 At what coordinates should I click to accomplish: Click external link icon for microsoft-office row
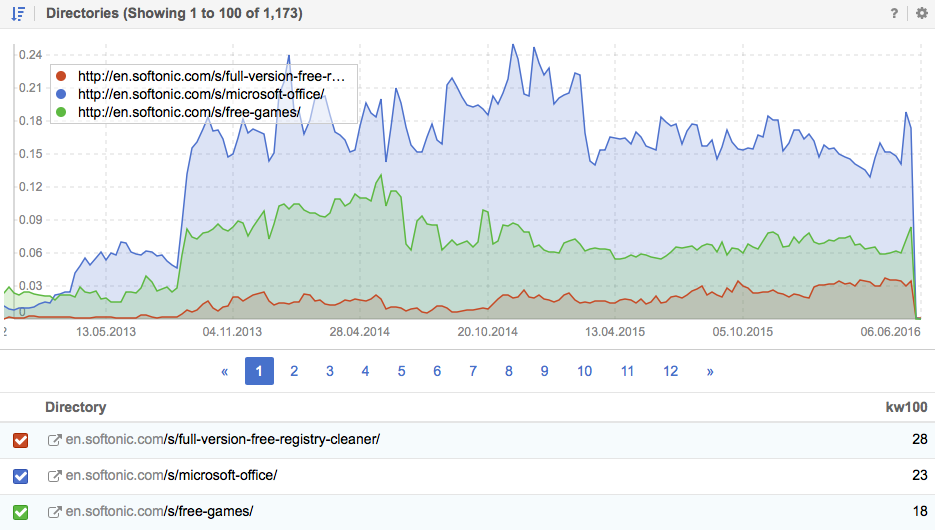[x=55, y=475]
